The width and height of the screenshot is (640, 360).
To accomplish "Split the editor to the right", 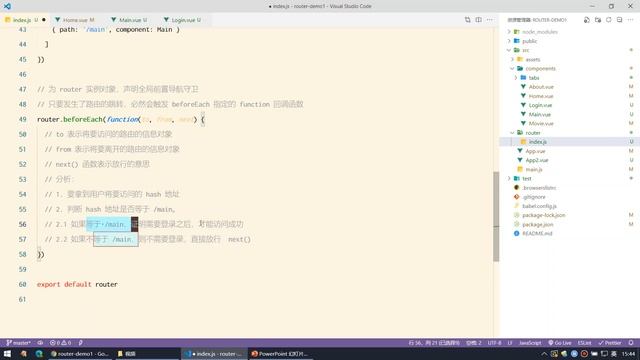I will pyautogui.click(x=478, y=20).
